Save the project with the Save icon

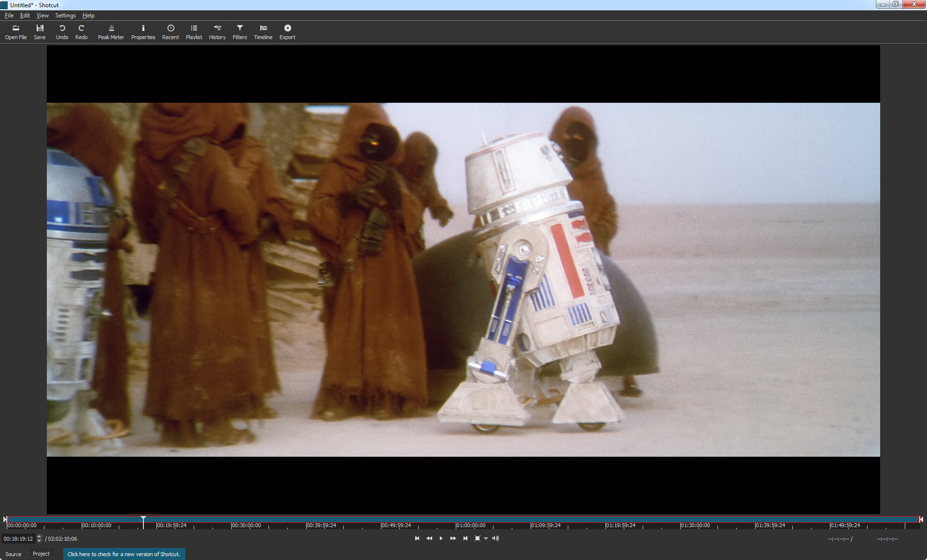click(x=40, y=32)
